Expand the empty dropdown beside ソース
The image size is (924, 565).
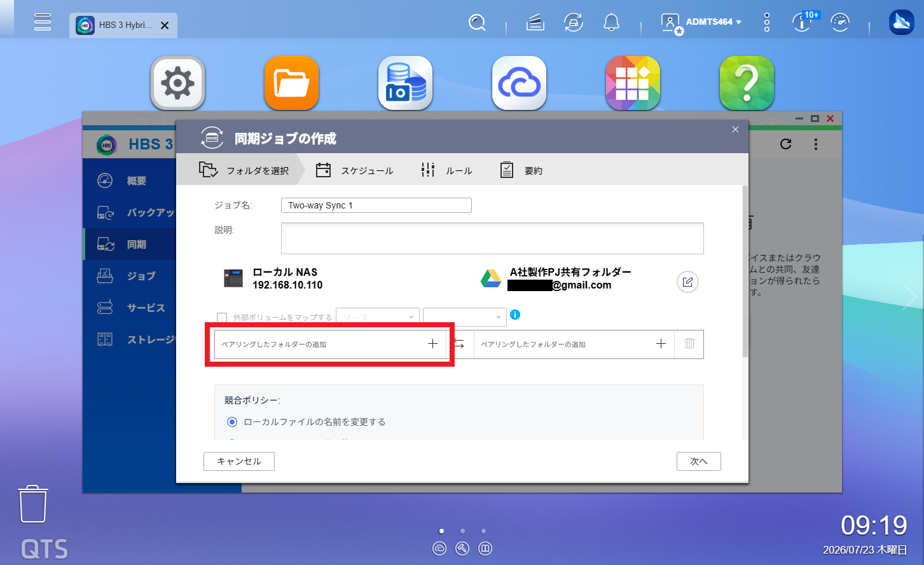[465, 317]
